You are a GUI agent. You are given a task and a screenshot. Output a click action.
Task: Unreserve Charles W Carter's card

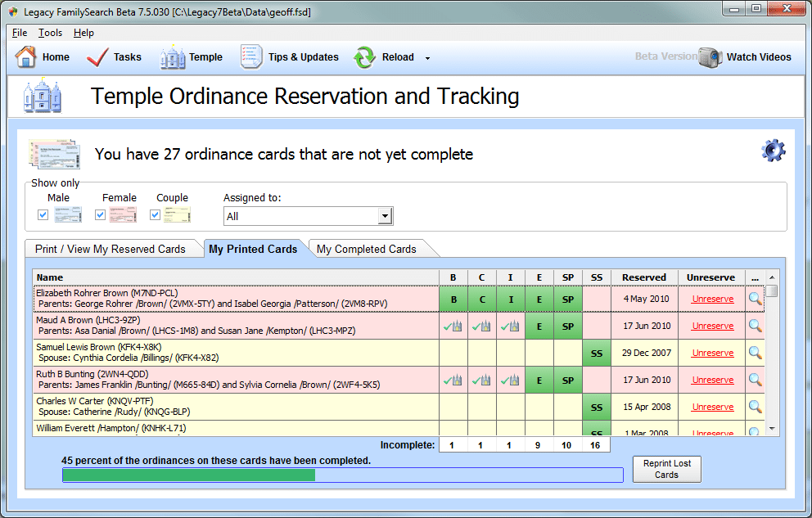point(713,406)
